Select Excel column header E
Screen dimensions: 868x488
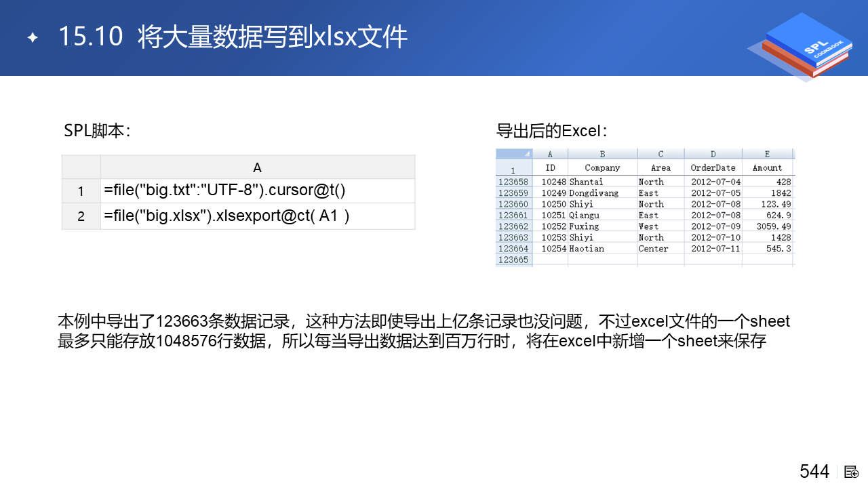pos(768,154)
